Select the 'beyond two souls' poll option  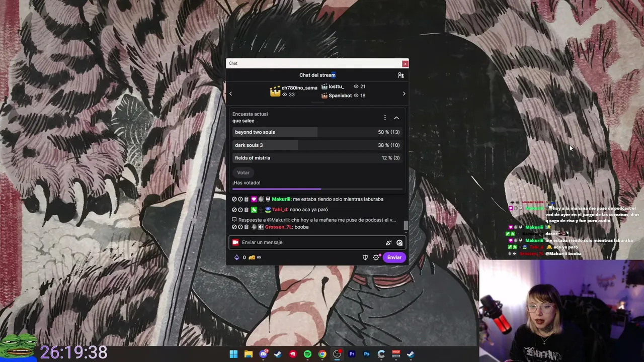point(317,132)
